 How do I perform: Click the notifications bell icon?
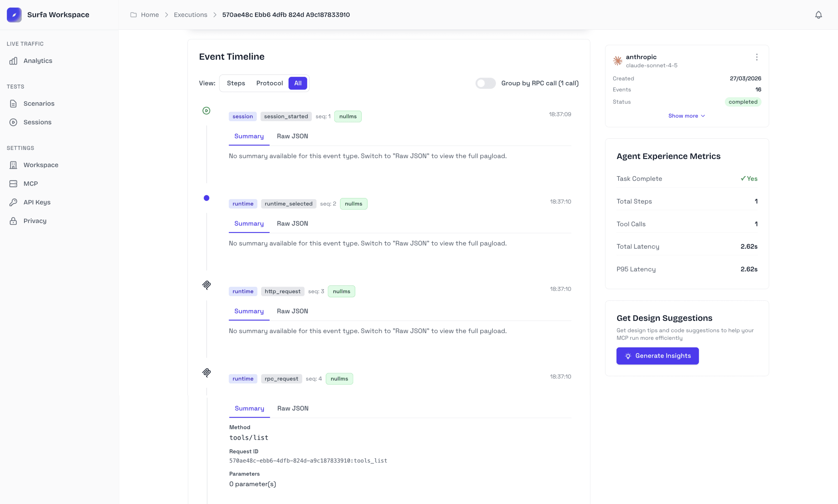click(x=818, y=15)
